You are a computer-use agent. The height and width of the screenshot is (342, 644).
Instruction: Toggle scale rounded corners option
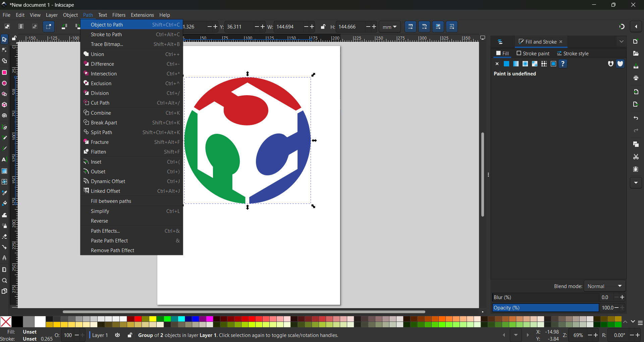[x=424, y=26]
